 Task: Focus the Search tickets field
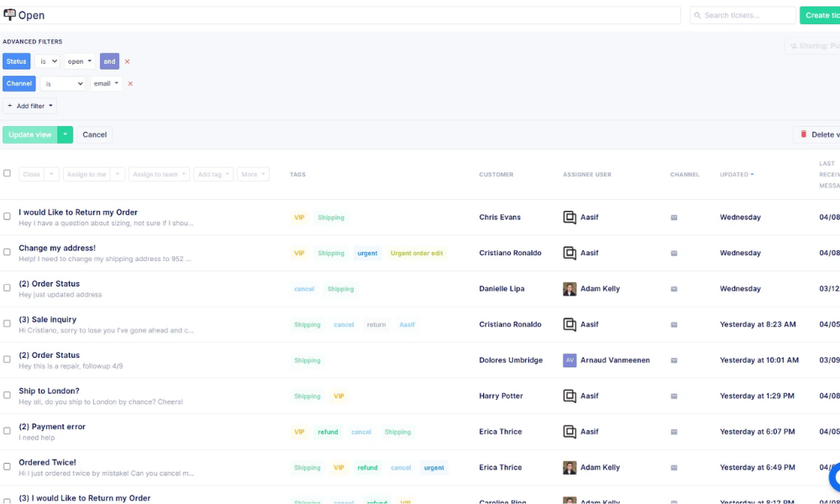tap(743, 15)
